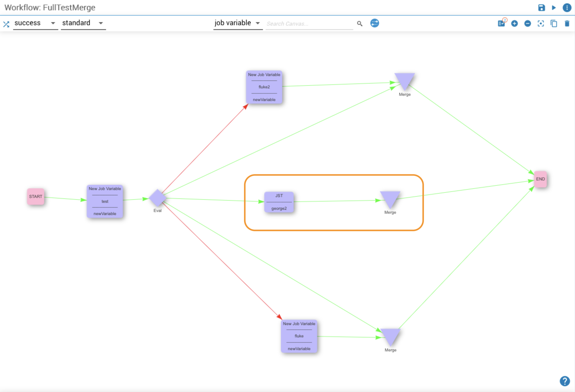Select the END node
575x392 pixels.
click(x=540, y=179)
